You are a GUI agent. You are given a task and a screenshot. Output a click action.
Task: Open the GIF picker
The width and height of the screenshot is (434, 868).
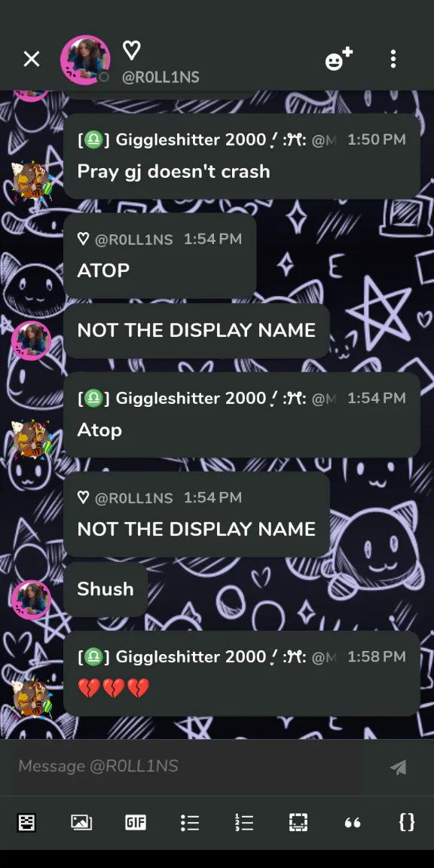(136, 823)
